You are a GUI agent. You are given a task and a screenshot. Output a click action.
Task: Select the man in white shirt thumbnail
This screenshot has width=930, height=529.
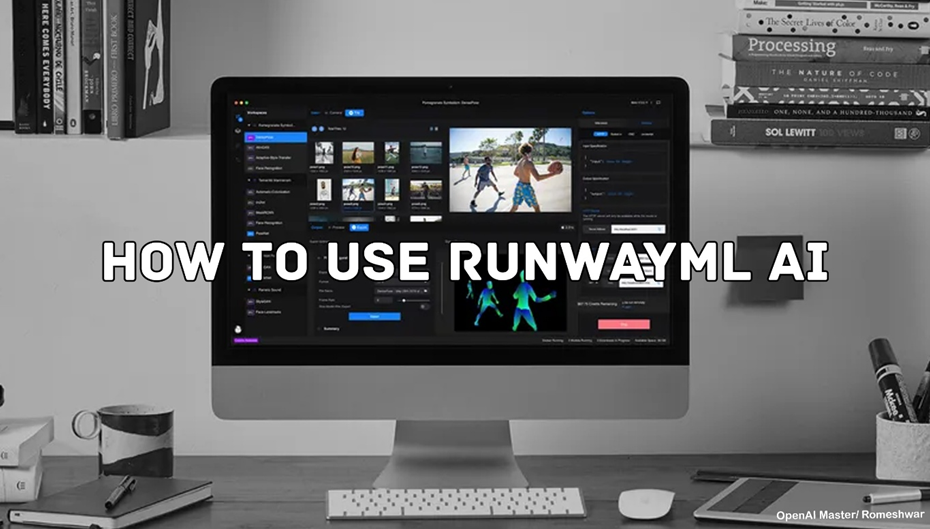(x=324, y=190)
